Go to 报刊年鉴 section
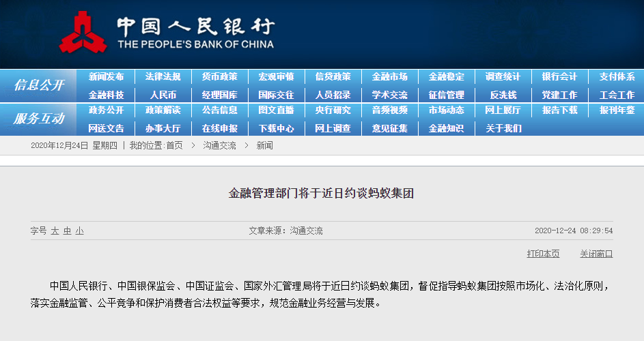Screen dimensions: 644x341 tap(617, 110)
